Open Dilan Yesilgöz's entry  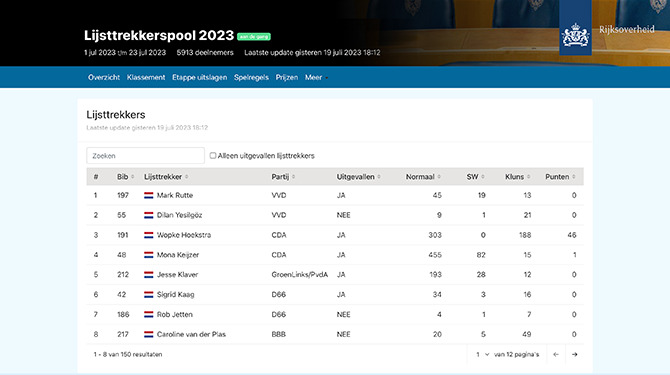click(179, 215)
